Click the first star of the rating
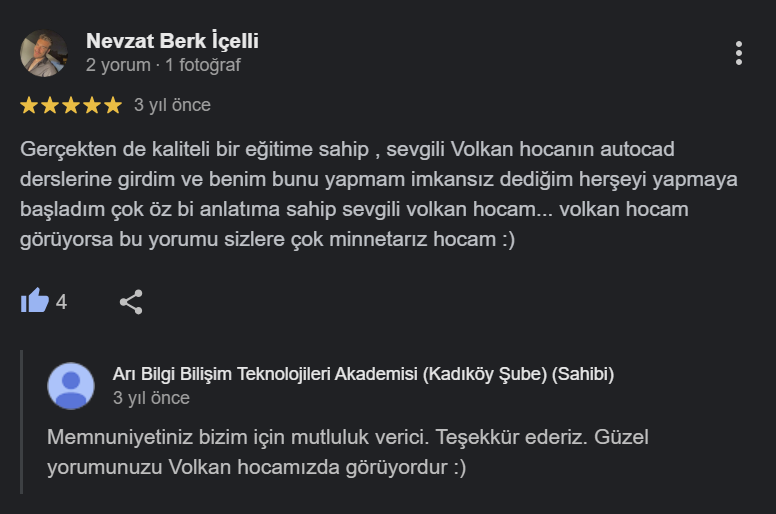The image size is (776, 514). coord(29,105)
